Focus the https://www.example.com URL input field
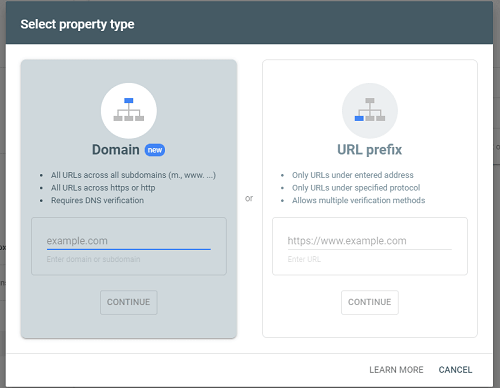The height and width of the screenshot is (388, 500). (x=370, y=241)
